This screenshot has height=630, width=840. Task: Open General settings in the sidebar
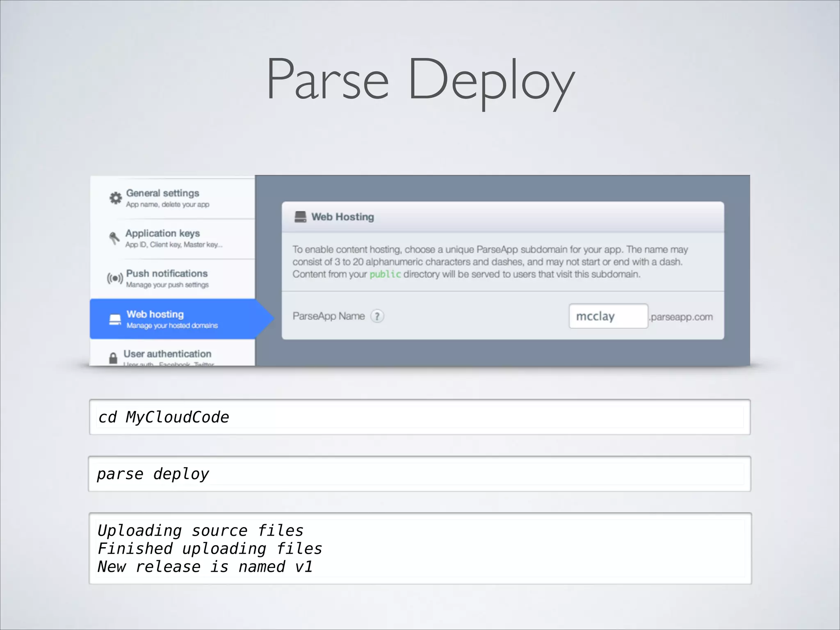172,198
